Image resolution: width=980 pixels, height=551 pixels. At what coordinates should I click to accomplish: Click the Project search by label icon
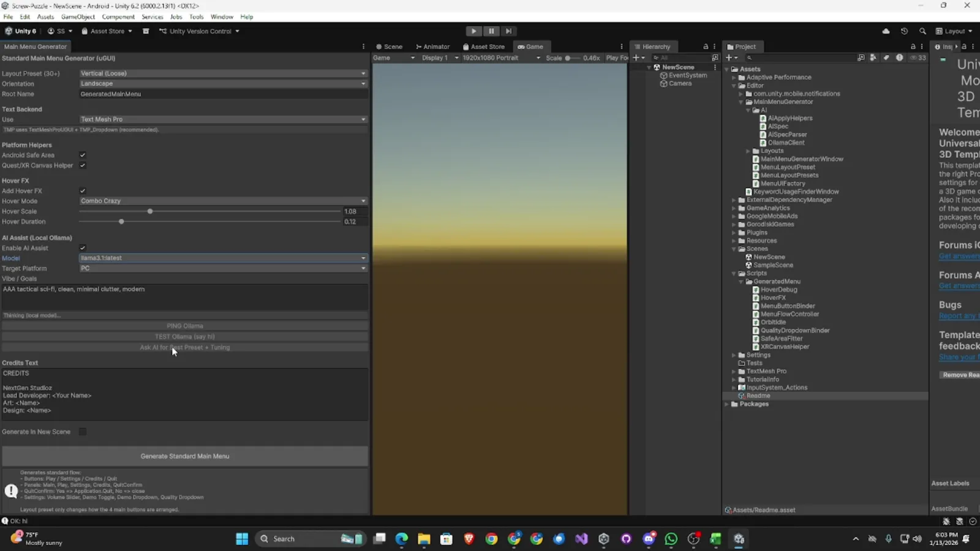tap(886, 58)
